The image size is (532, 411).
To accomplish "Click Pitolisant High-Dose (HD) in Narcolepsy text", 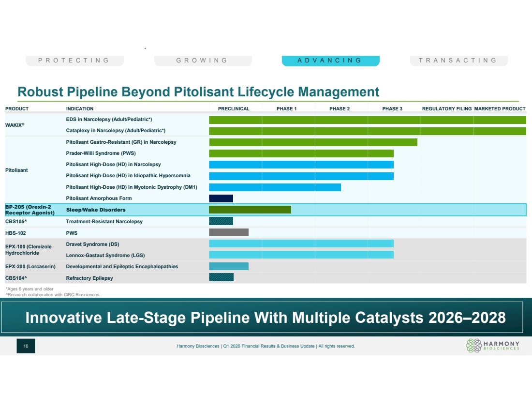I will (113, 165).
